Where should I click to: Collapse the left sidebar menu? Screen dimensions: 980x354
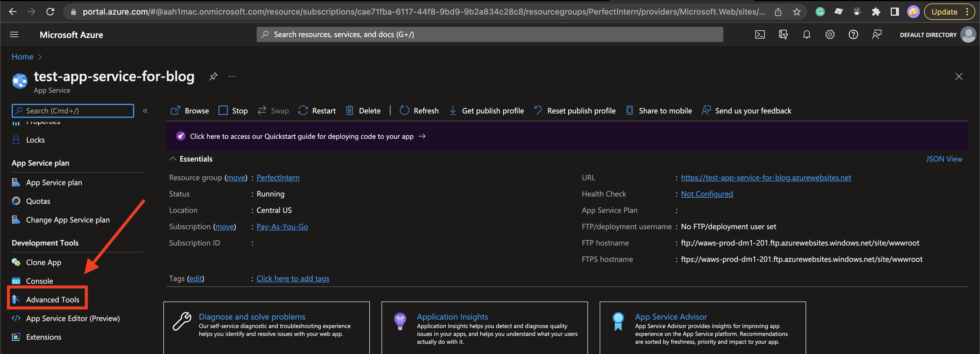pyautogui.click(x=145, y=111)
